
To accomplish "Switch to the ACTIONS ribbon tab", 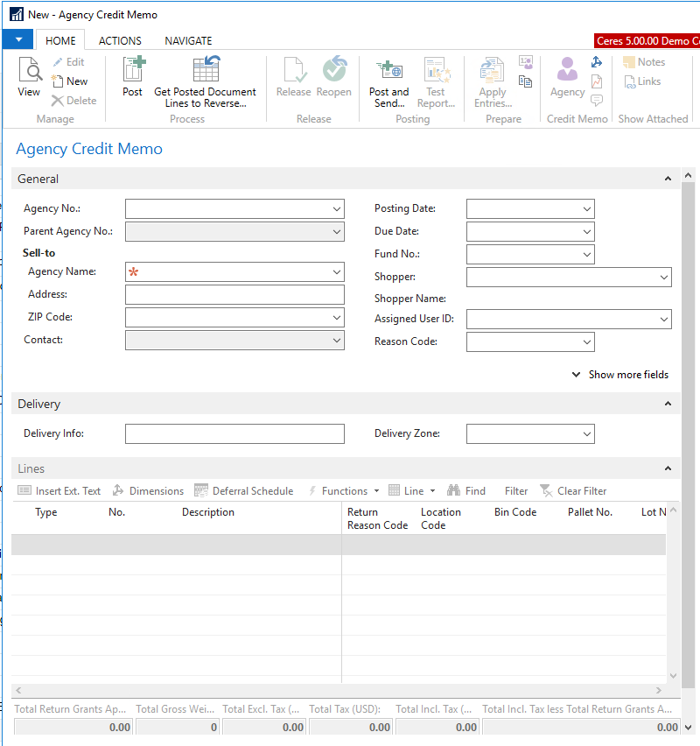I will click(x=120, y=41).
